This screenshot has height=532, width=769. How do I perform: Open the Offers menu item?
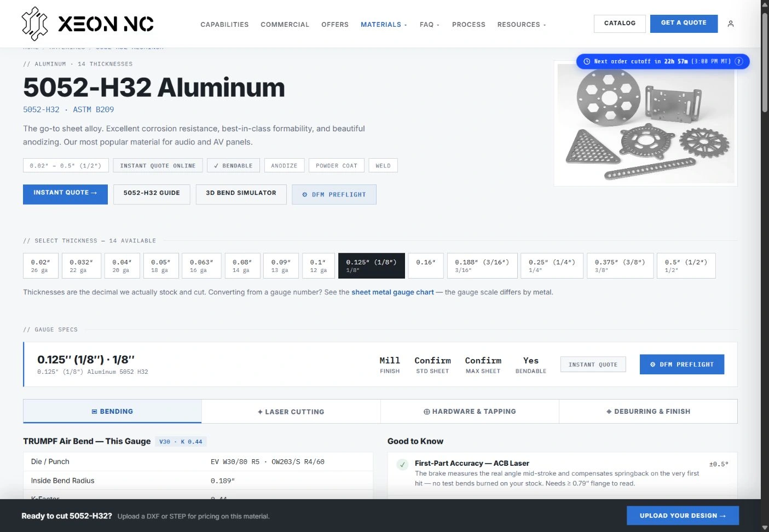point(335,25)
